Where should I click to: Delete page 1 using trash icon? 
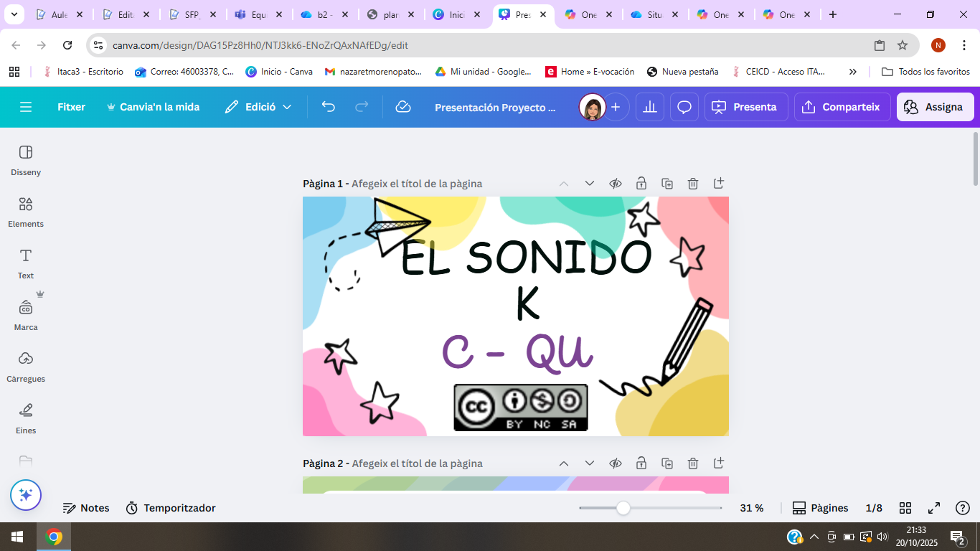(693, 184)
